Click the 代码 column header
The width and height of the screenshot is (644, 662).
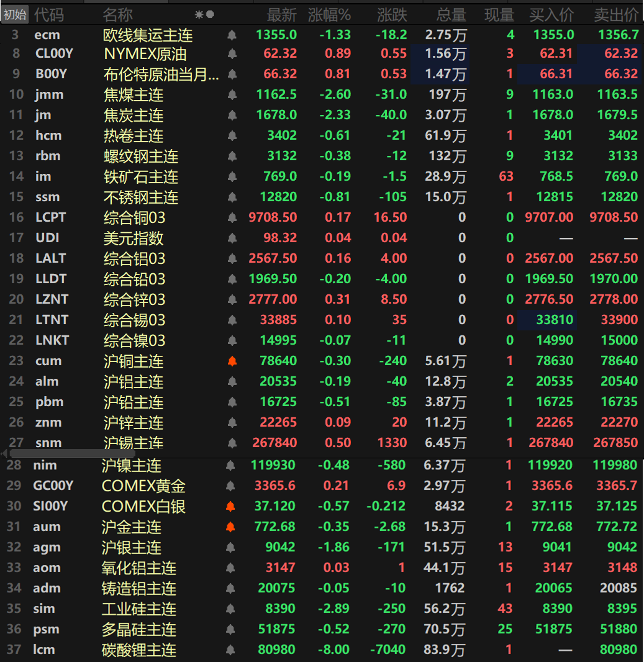tap(49, 14)
